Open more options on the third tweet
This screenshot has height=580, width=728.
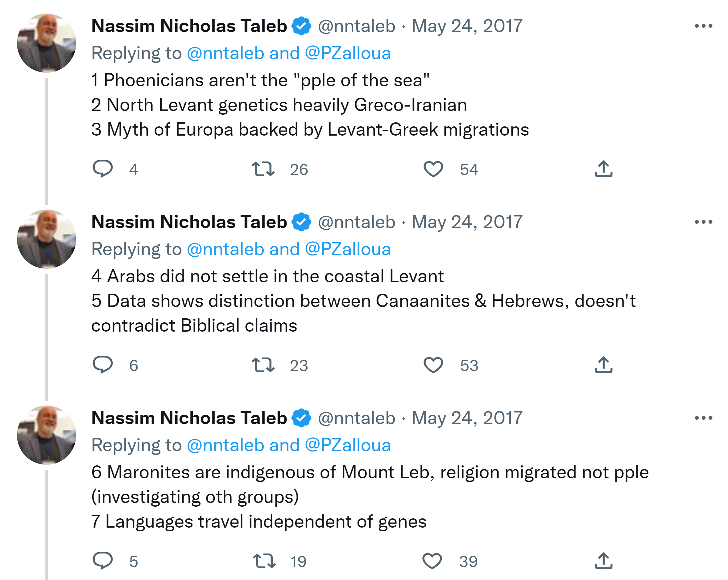click(x=703, y=418)
